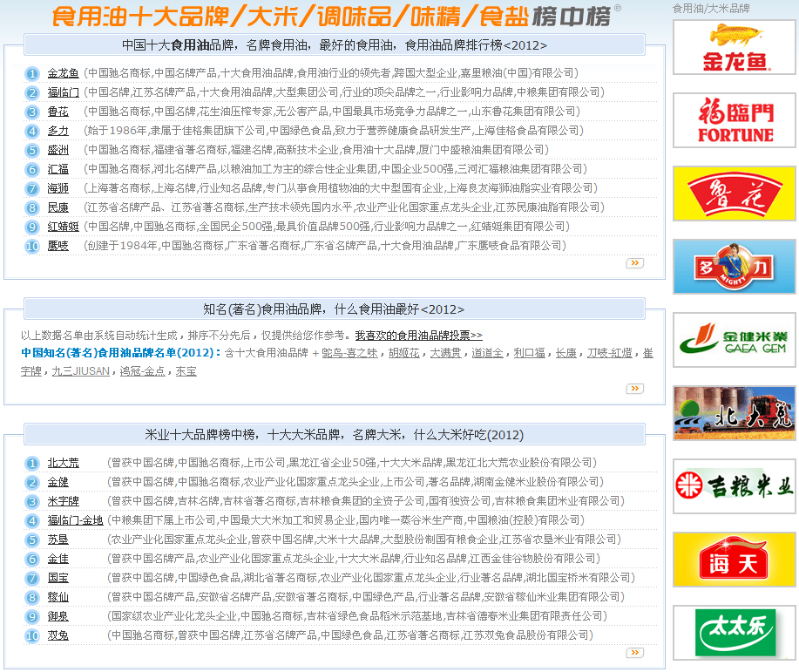This screenshot has width=799, height=672.
Task: Open the 海天 yellow brand logo
Action: [735, 560]
